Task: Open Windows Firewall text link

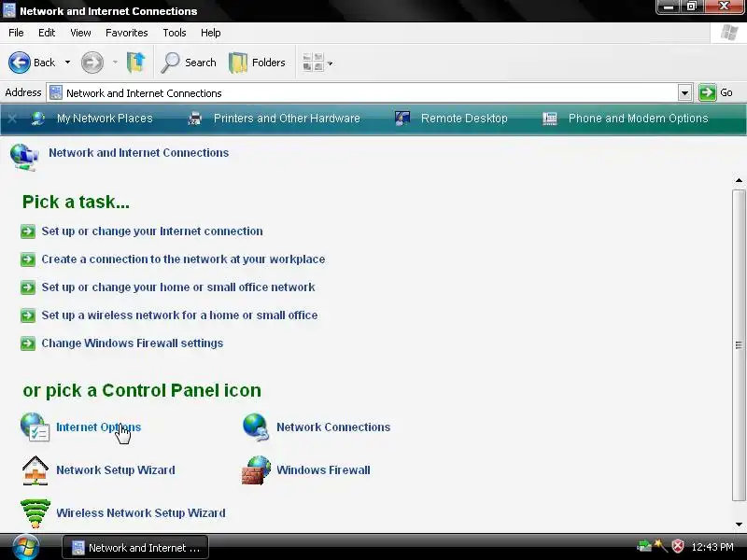Action: (x=323, y=470)
